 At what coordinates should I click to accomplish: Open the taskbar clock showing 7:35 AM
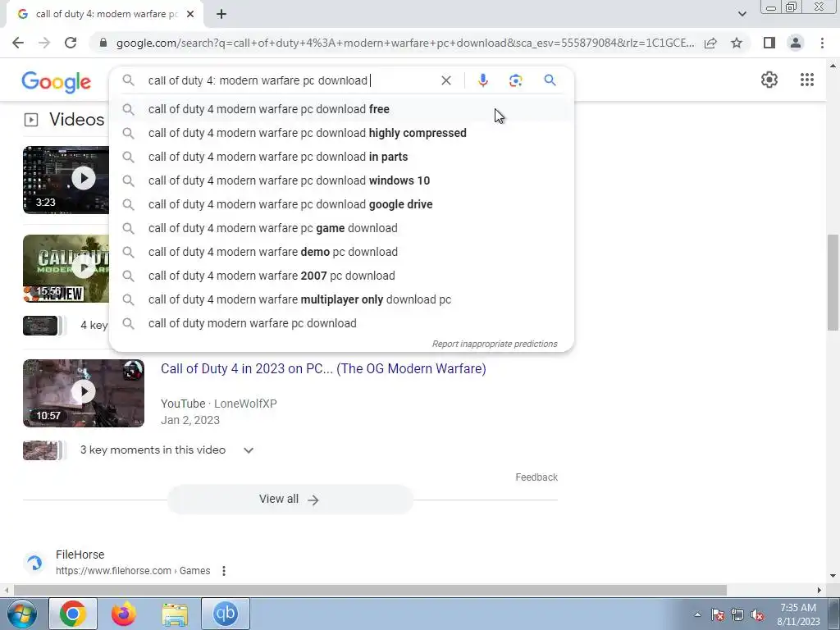[x=798, y=614]
